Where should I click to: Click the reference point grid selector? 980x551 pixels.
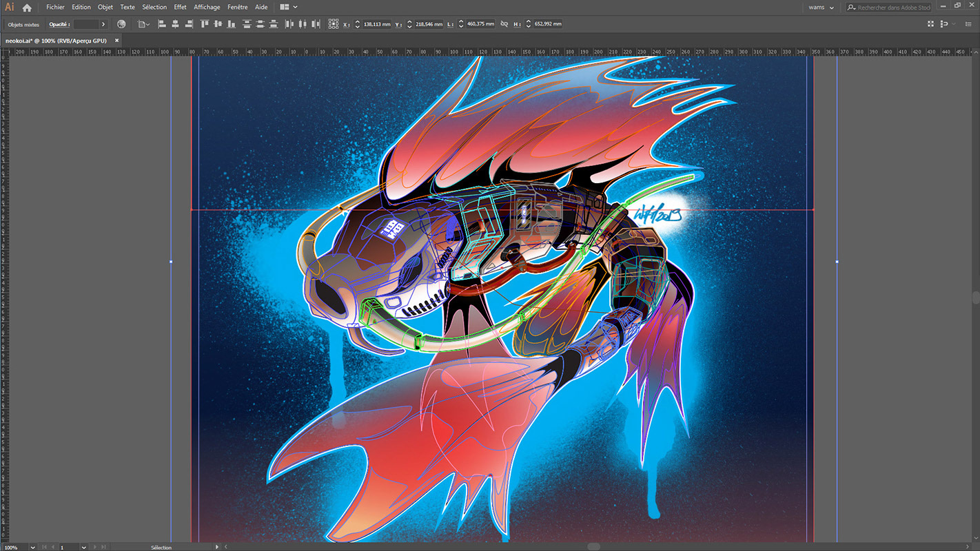[x=334, y=24]
